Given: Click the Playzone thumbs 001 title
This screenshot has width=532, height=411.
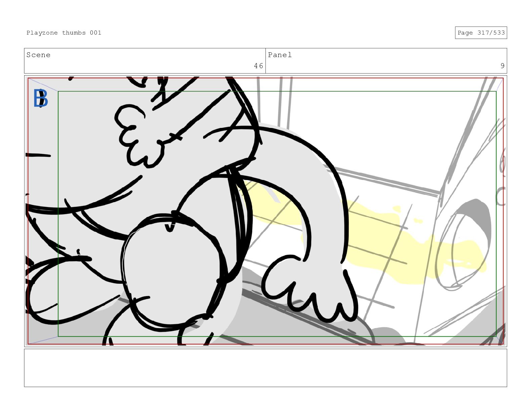Looking at the screenshot, I should coord(64,33).
